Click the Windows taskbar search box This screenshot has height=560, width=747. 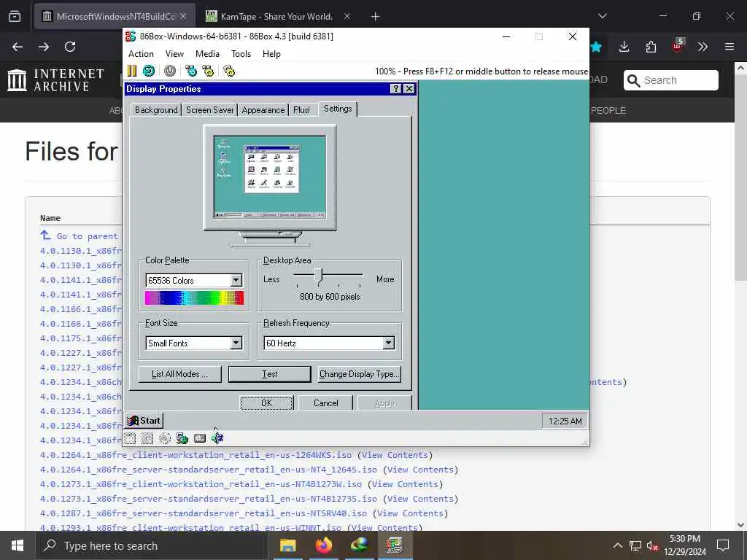[152, 545]
